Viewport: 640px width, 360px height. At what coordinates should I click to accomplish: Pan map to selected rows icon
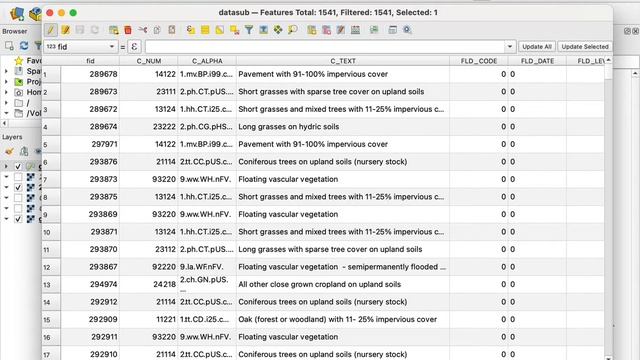[x=278, y=30]
